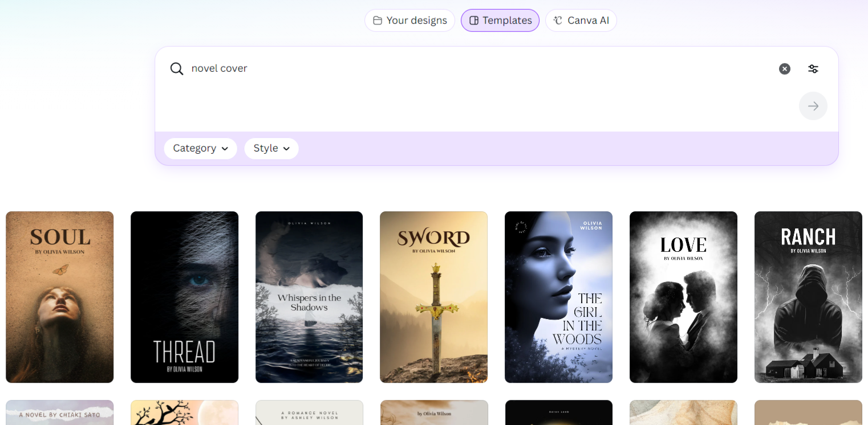Expand the Style dropdown
The width and height of the screenshot is (868, 425).
pyautogui.click(x=271, y=148)
